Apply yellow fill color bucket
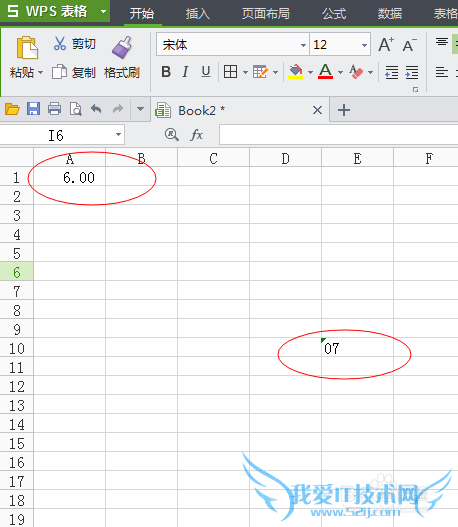Viewport: 458px width, 527px height. click(296, 72)
